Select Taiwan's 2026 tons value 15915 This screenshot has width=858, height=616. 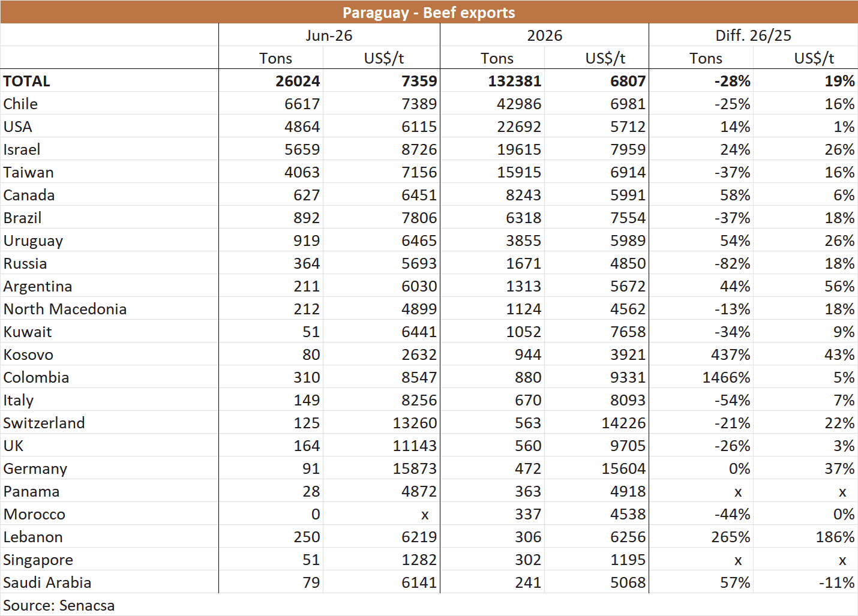(519, 172)
